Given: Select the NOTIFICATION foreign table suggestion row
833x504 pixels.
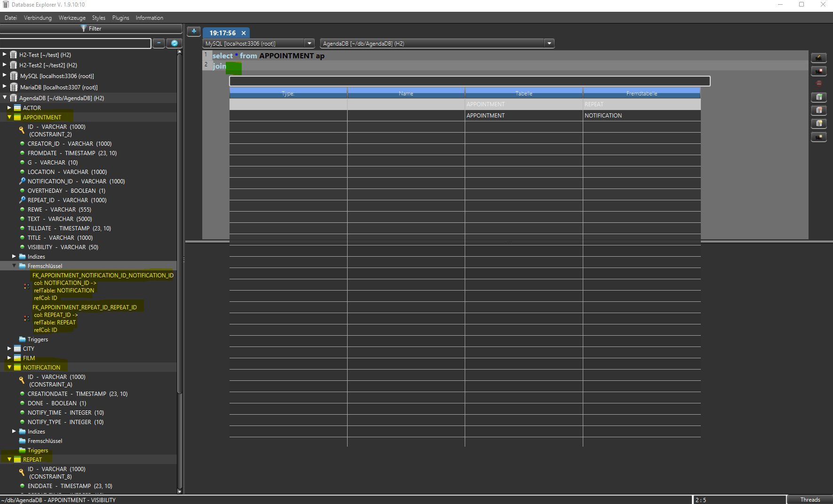Looking at the screenshot, I should (x=465, y=116).
